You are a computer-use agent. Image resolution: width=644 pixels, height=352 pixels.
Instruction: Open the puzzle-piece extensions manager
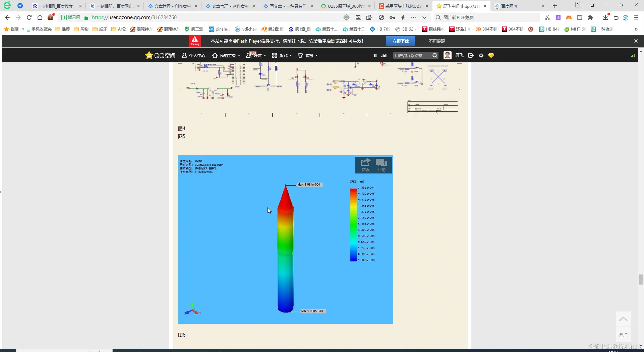click(590, 17)
